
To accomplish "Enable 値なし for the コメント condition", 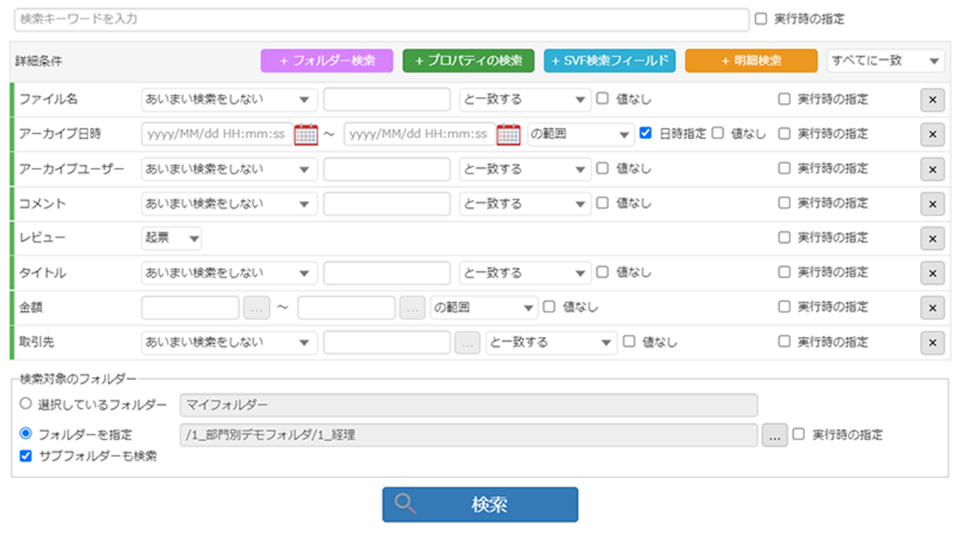I will pyautogui.click(x=602, y=204).
